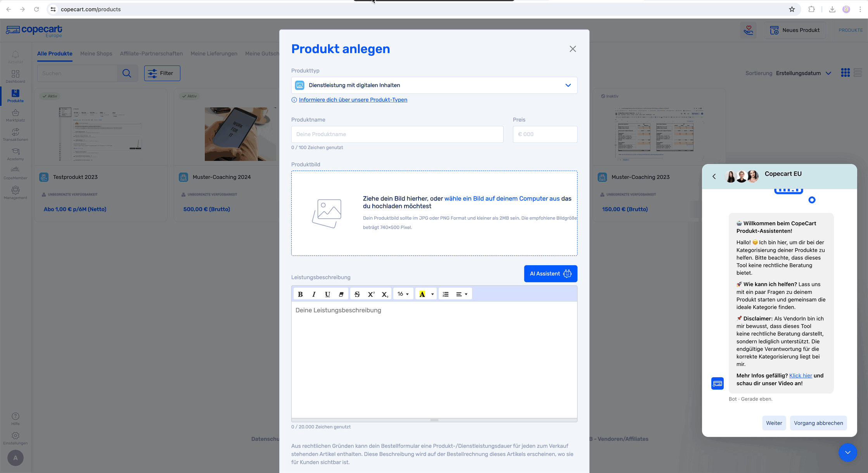Viewport: 868px width, 473px height.
Task: Apply strikethrough to description text
Action: (x=357, y=294)
